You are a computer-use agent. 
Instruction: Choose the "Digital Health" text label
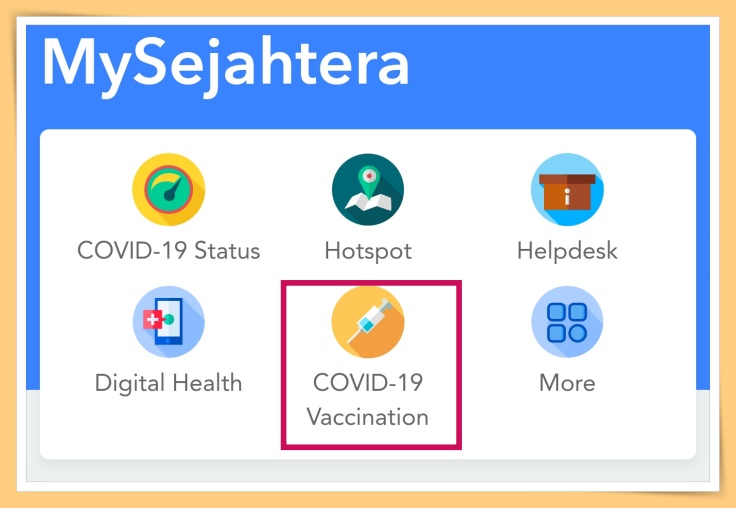click(169, 383)
